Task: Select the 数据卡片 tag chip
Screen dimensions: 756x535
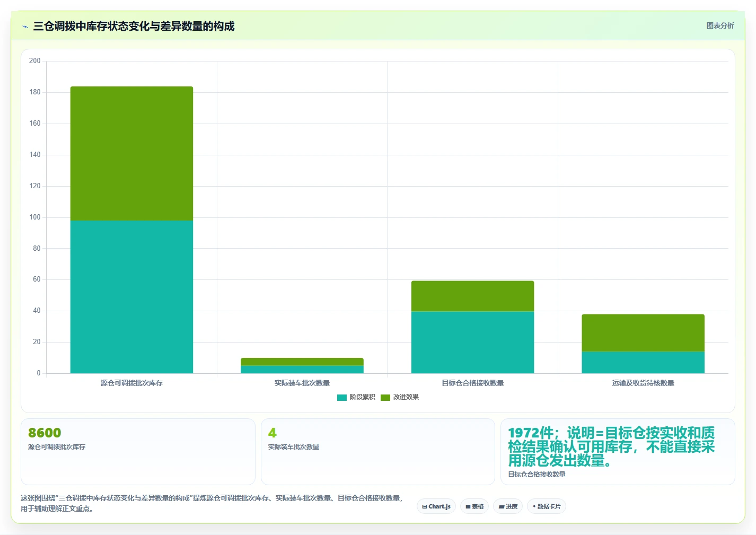Action: tap(546, 506)
